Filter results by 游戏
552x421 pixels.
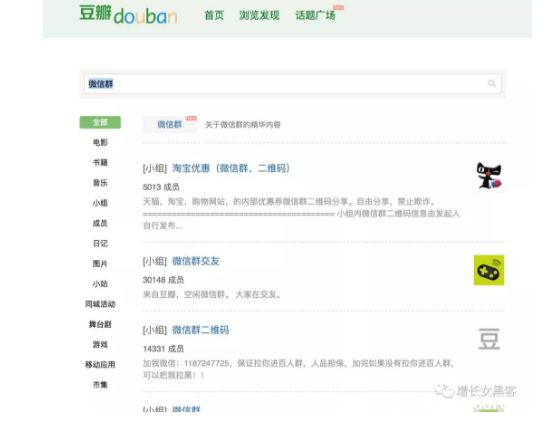point(100,344)
